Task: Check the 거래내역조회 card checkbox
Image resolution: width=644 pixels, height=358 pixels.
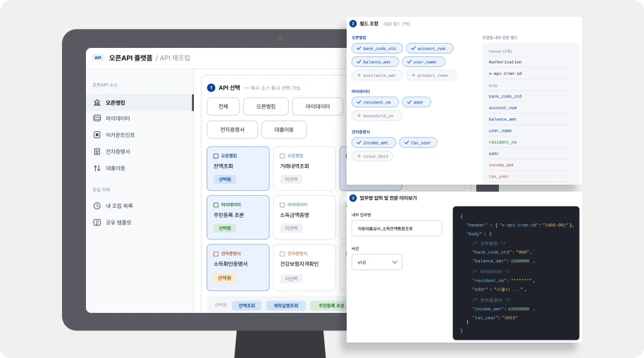Action: coord(282,156)
